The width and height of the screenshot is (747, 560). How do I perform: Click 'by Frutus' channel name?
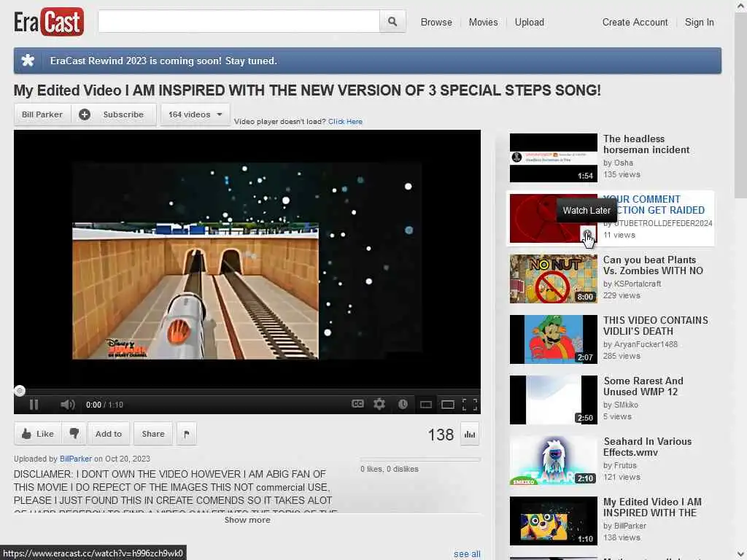[620, 465]
